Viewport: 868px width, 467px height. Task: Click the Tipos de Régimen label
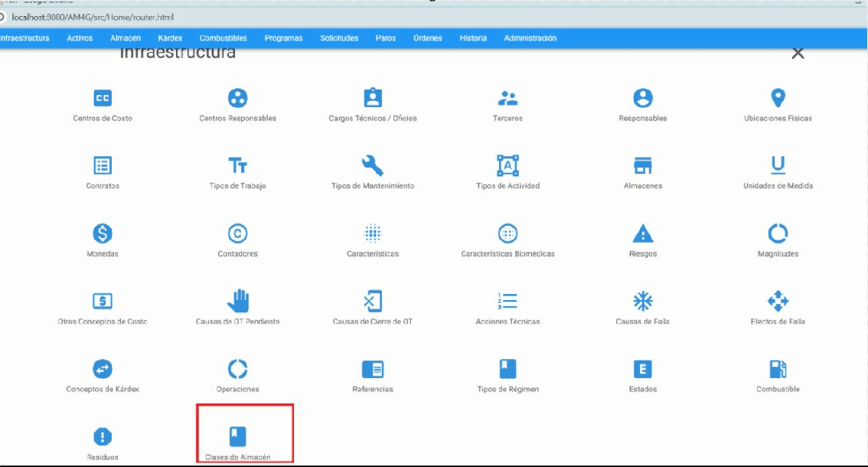(x=508, y=389)
